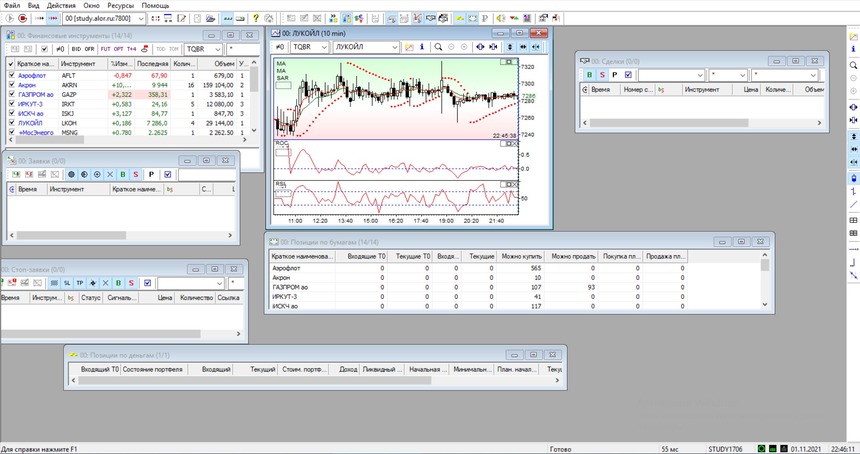Click the Акрон instrument name in list
Screen dimensions: 860x454
coord(27,85)
